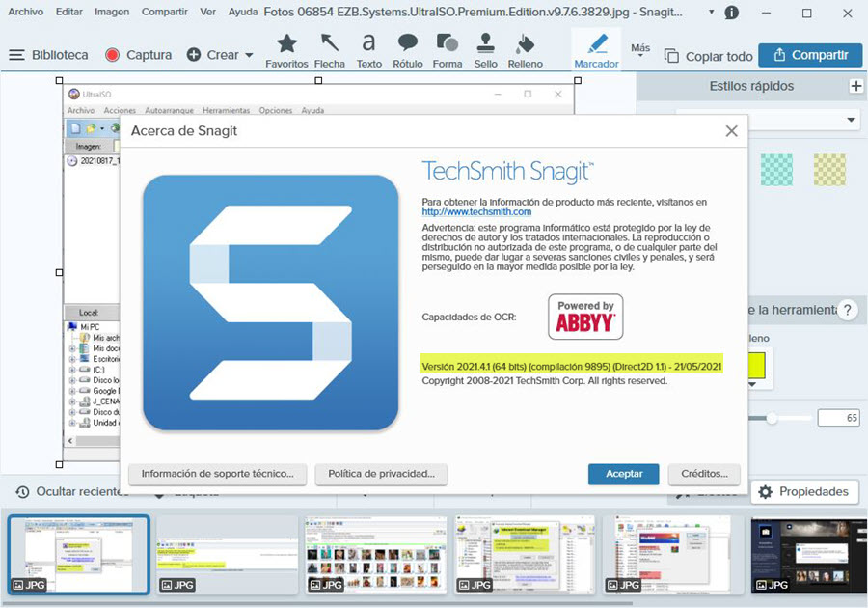The height and width of the screenshot is (608, 868).
Task: Select the fourth recent JPG thumbnail
Action: (x=525, y=555)
